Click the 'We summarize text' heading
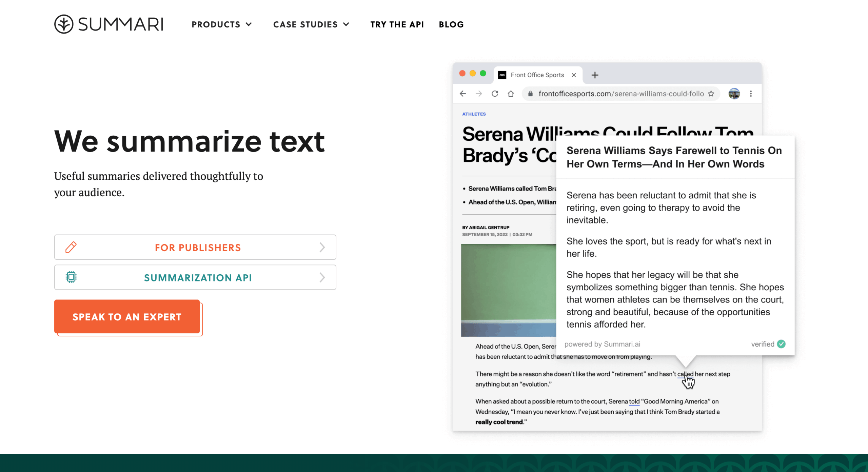 click(189, 141)
